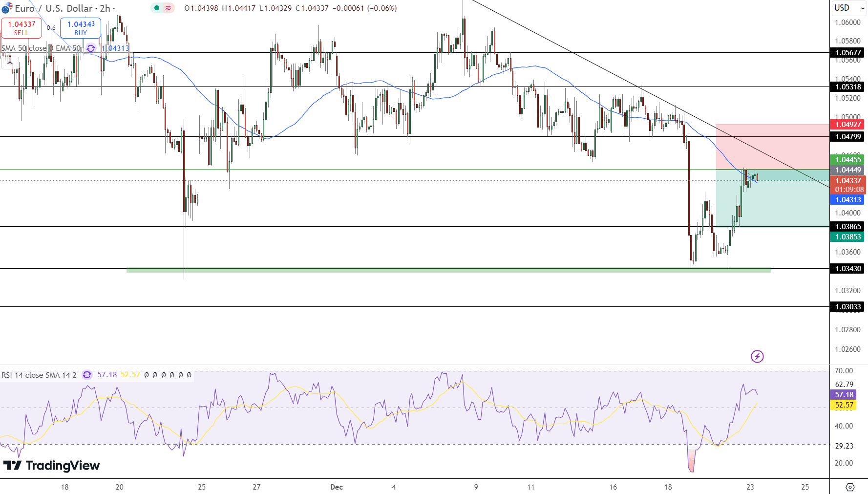Click the C1.04337 close value in header

click(312, 8)
